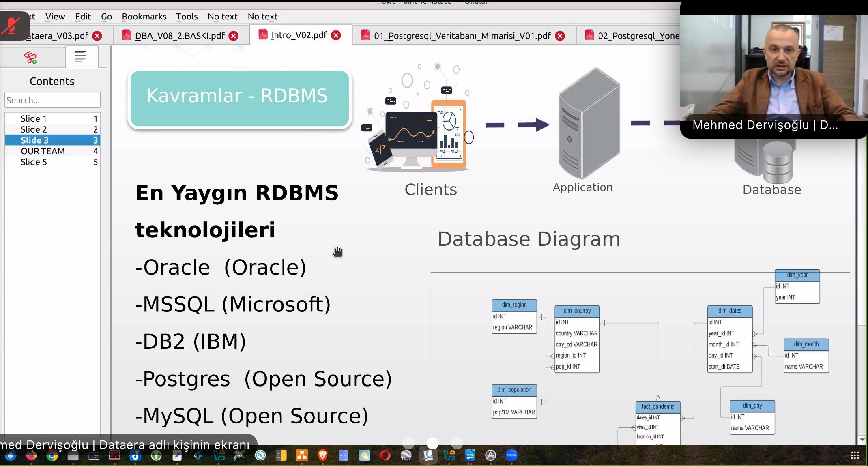Viewport: 868px width, 466px height.
Task: Select OUR TEAM in contents list
Action: pyautogui.click(x=52, y=151)
